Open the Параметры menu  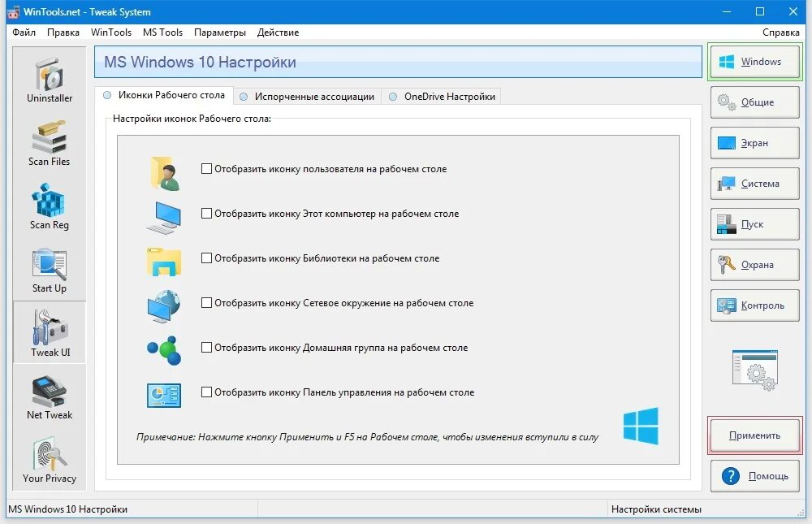click(x=219, y=32)
